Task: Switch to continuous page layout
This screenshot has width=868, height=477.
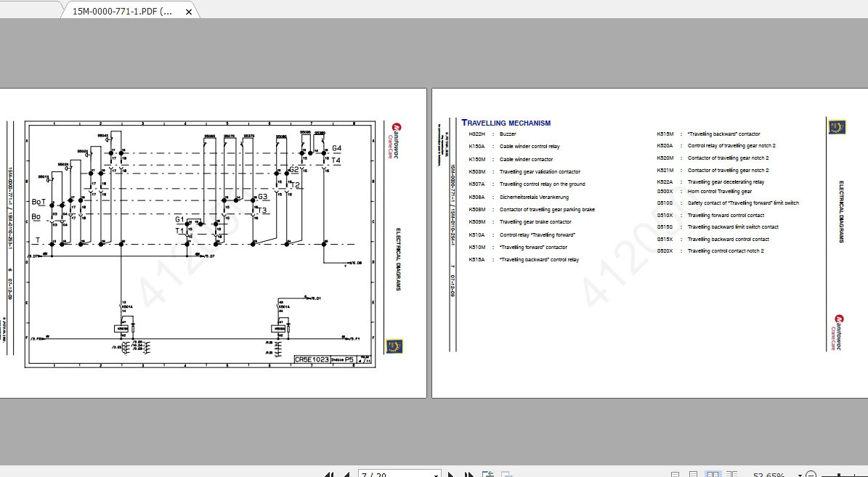Action: (x=693, y=474)
